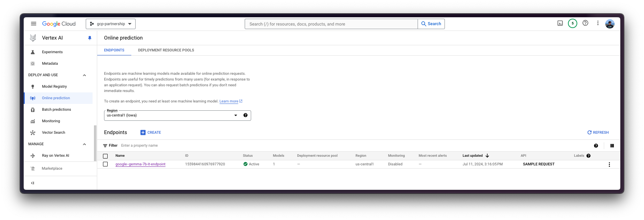The height and width of the screenshot is (220, 644).
Task: Activate Cloud Shell terminal icon
Action: click(560, 23)
